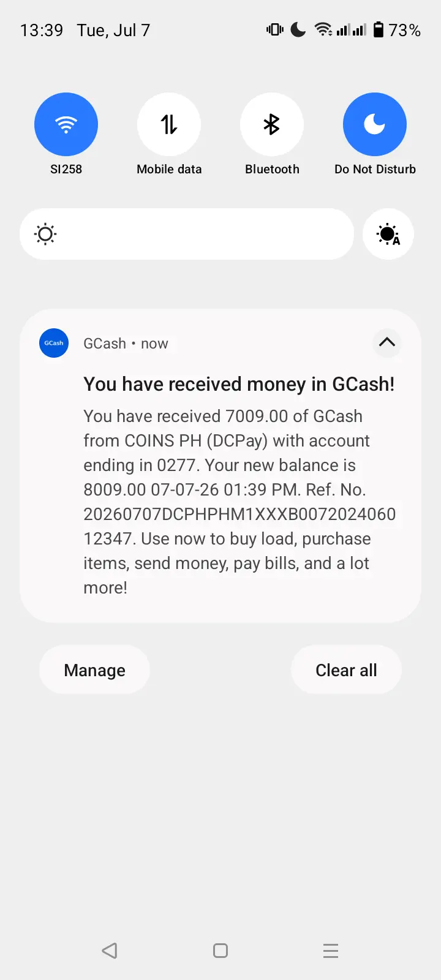
Task: Tap the GCash app icon in notification
Action: coord(54,343)
